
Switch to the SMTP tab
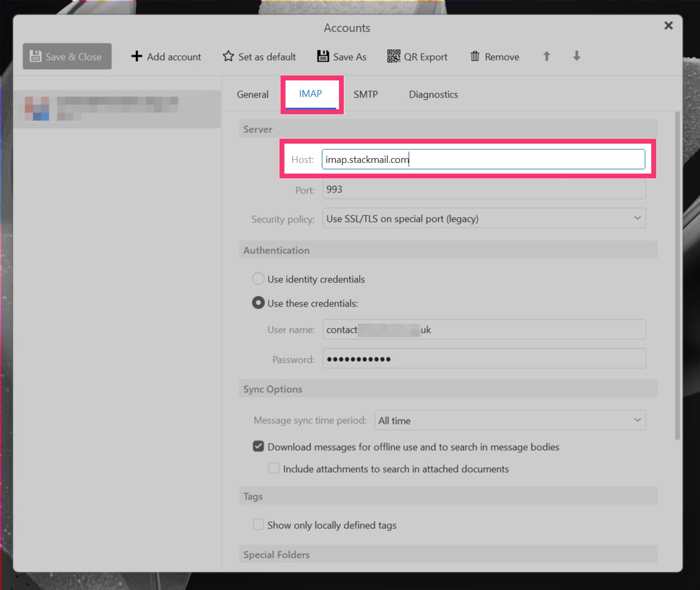[x=365, y=94]
